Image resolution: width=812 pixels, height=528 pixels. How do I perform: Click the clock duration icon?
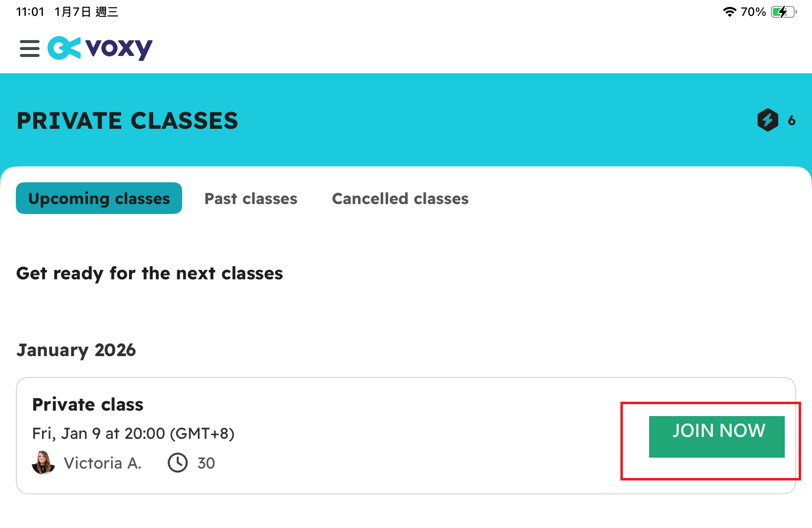pyautogui.click(x=178, y=463)
